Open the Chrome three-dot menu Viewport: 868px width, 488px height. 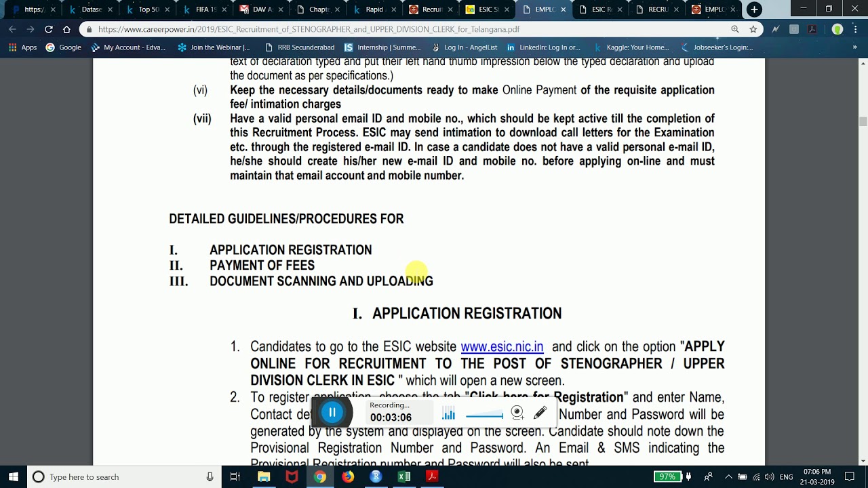point(854,29)
